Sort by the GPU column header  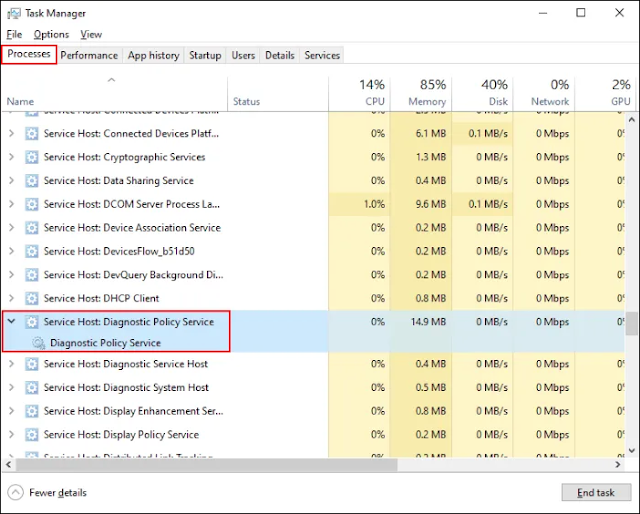tap(605, 94)
